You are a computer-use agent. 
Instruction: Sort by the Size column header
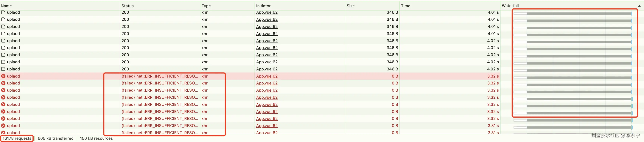click(x=351, y=6)
